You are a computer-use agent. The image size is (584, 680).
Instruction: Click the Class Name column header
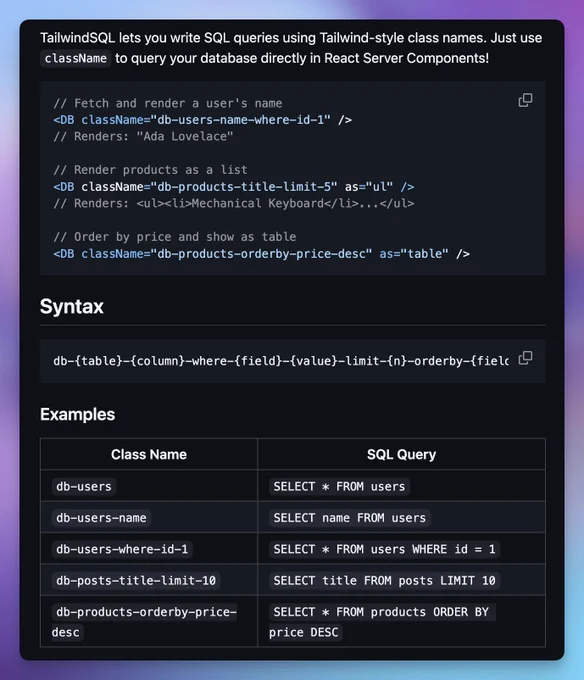[x=149, y=454]
